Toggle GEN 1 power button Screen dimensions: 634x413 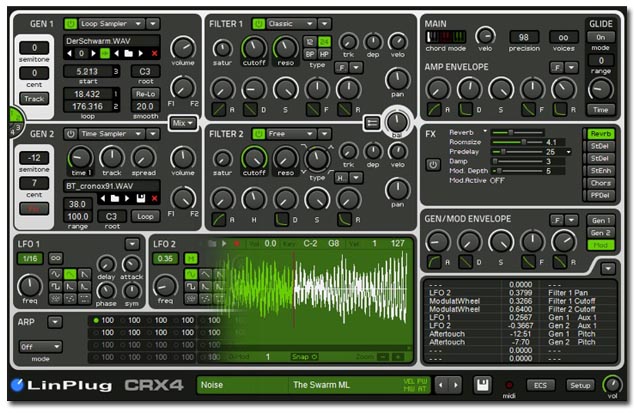pos(70,24)
